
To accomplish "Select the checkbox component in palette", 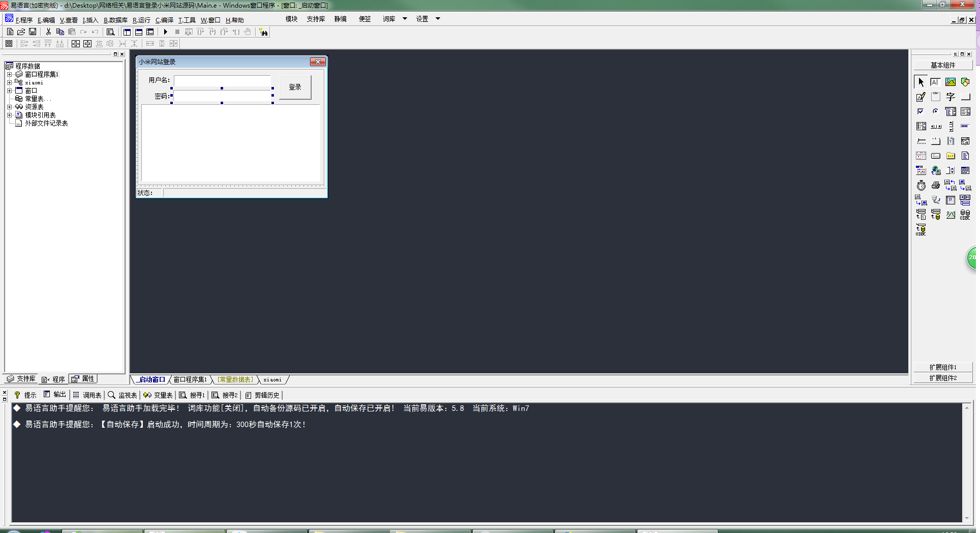I will click(x=921, y=111).
